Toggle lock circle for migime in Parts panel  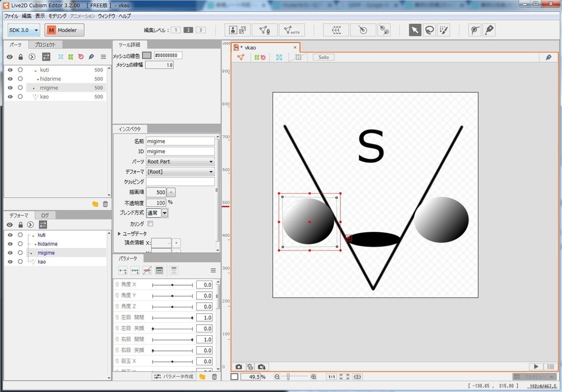coord(20,88)
